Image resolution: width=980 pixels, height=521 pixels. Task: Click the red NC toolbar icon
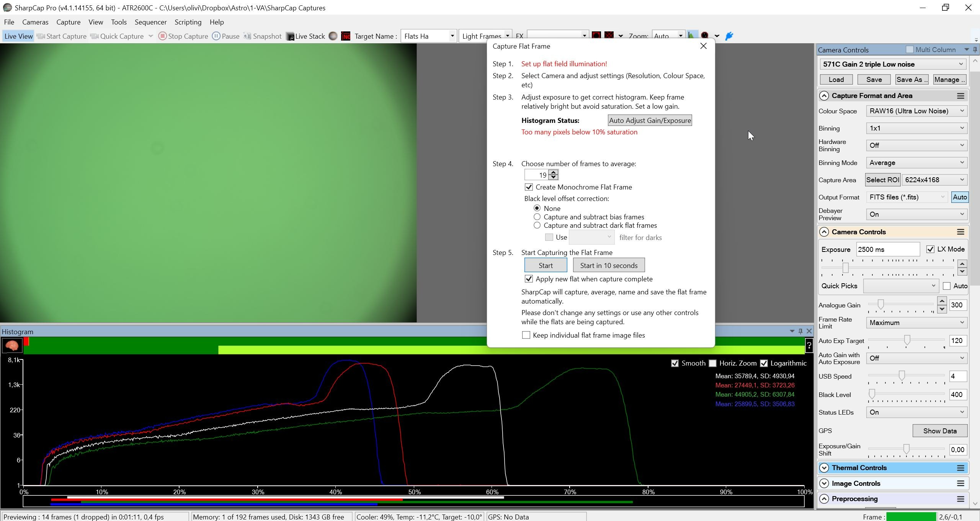346,36
